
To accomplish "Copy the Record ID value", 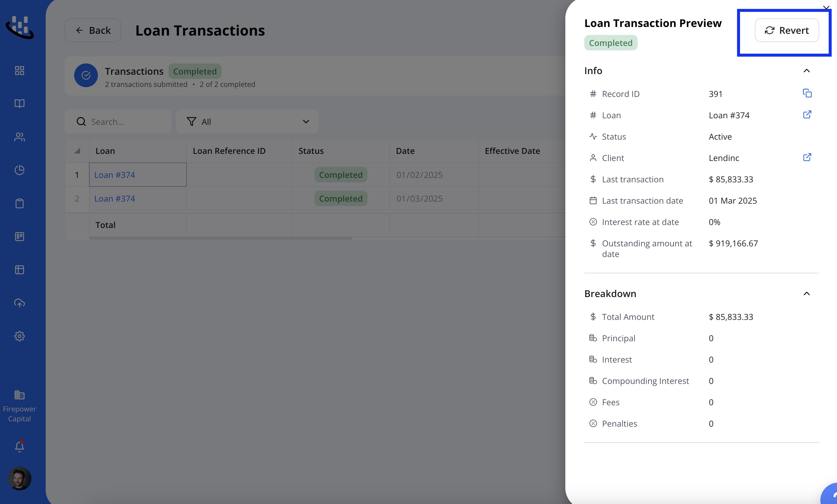I will pos(807,93).
